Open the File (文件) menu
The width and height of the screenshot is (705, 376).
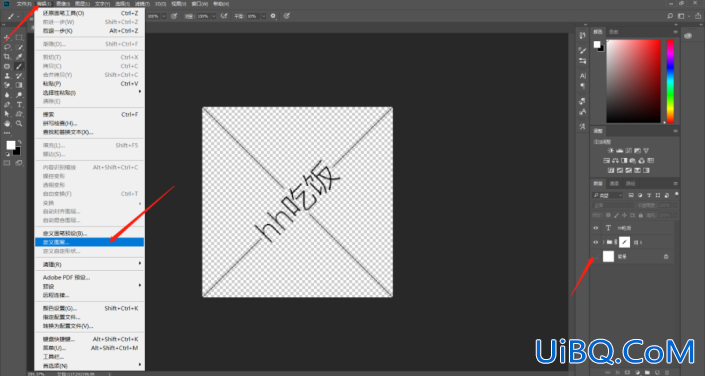[24, 4]
